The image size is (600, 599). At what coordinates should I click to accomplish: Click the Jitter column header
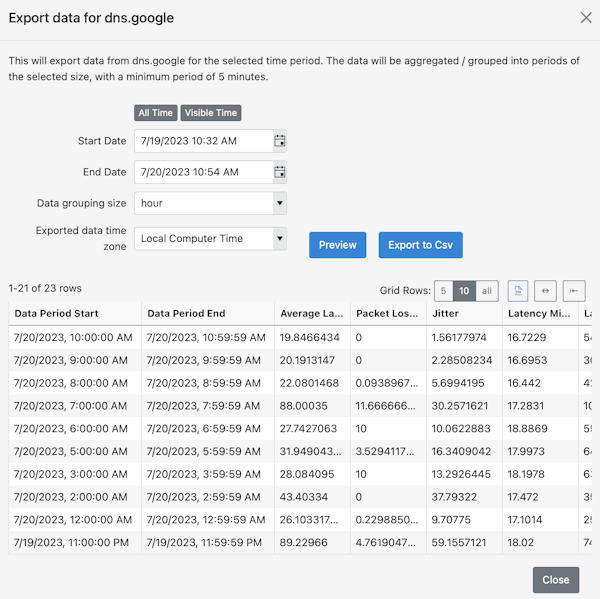click(x=446, y=313)
